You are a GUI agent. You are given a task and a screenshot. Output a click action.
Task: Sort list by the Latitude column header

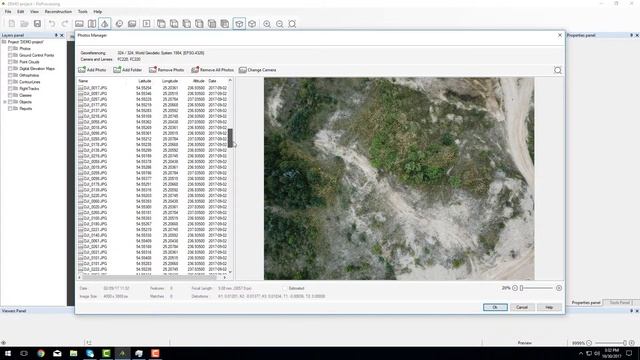[144, 81]
